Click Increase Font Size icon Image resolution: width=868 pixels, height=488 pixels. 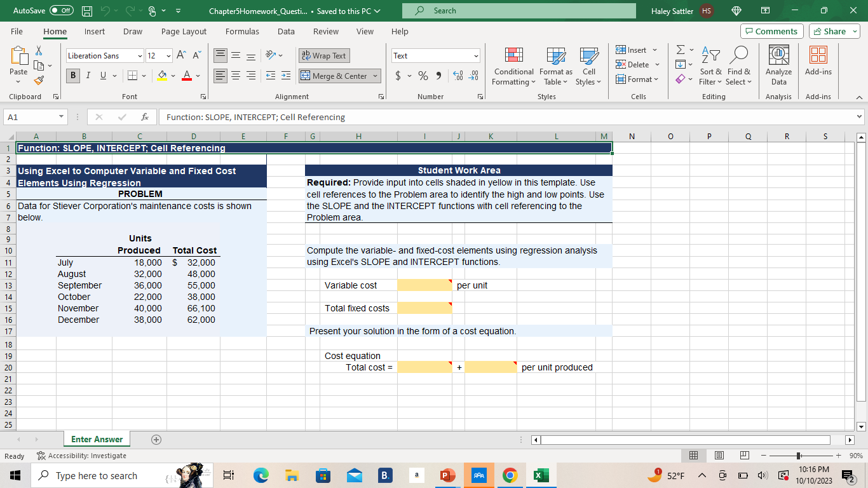tap(180, 56)
